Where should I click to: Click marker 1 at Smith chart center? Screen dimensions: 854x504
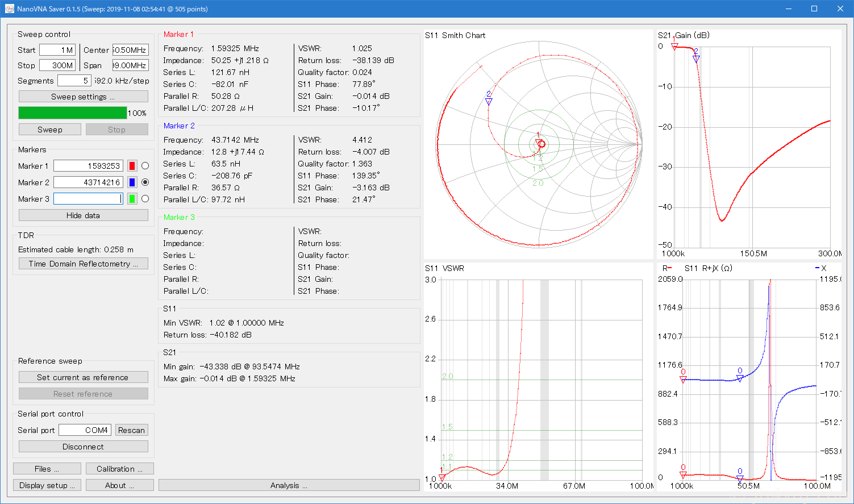(539, 141)
